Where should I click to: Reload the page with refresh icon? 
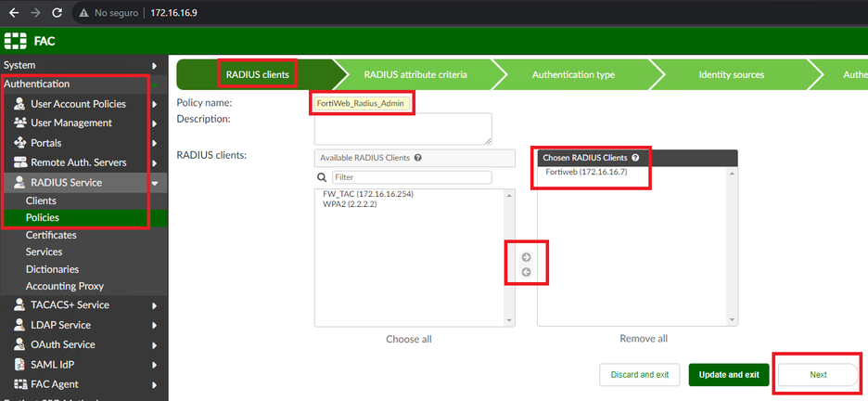pos(56,12)
